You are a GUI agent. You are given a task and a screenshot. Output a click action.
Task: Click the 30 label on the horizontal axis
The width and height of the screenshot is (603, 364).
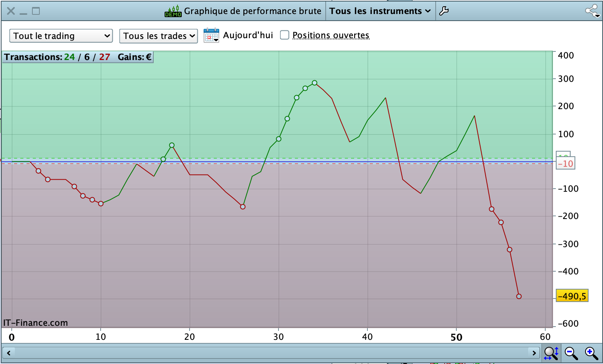click(278, 337)
